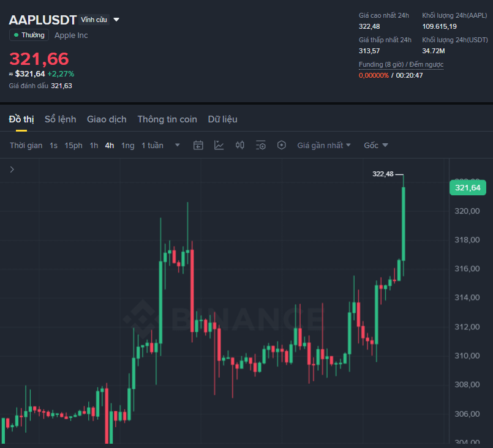Image resolution: width=493 pixels, height=448 pixels.
Task: Click the tall green latest candlestick
Action: 404,223
